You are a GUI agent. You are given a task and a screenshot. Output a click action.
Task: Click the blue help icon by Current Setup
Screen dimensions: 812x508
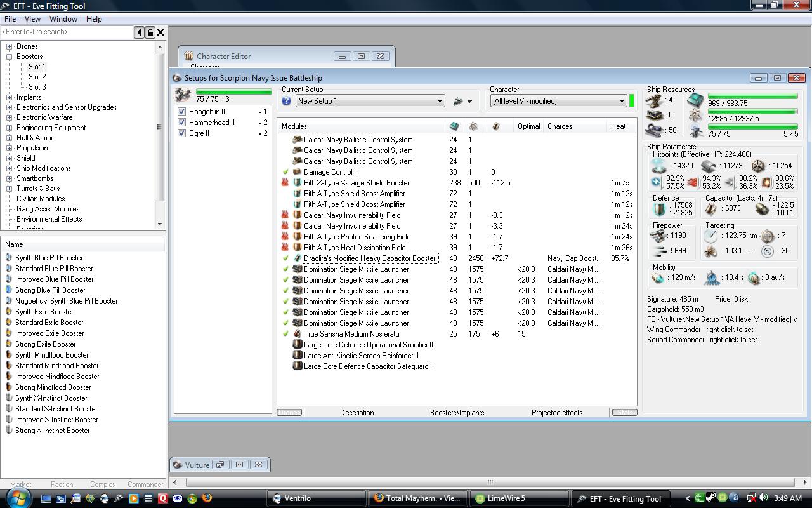tap(287, 101)
